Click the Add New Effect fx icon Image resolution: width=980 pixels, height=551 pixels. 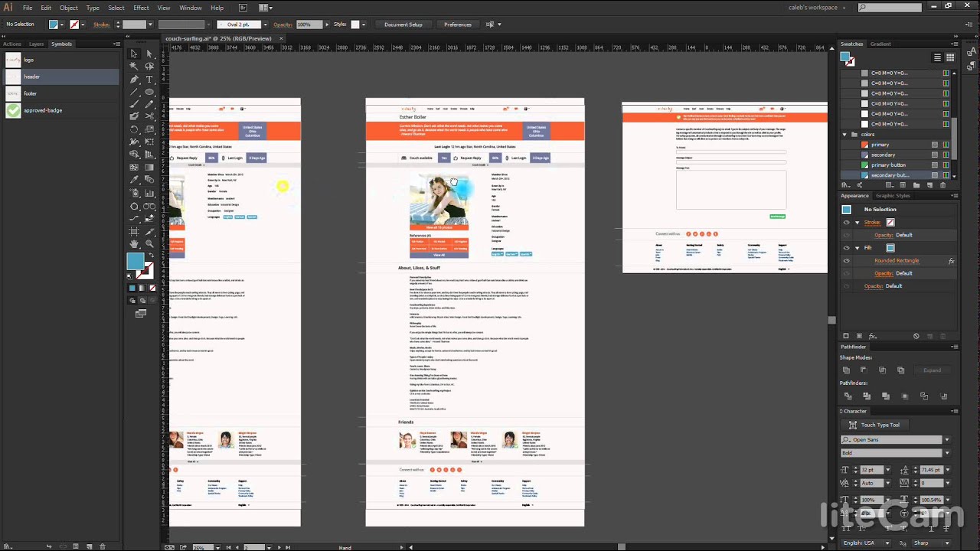(873, 336)
